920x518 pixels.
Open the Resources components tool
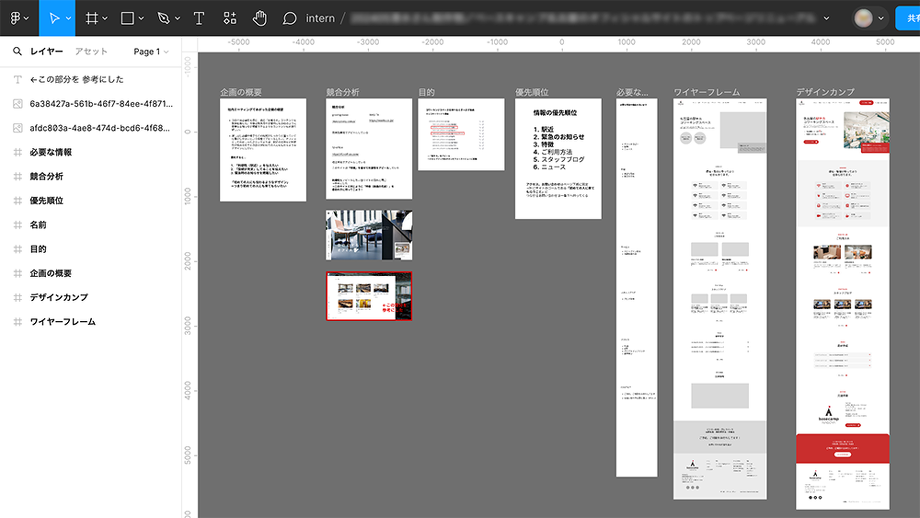[x=230, y=18]
